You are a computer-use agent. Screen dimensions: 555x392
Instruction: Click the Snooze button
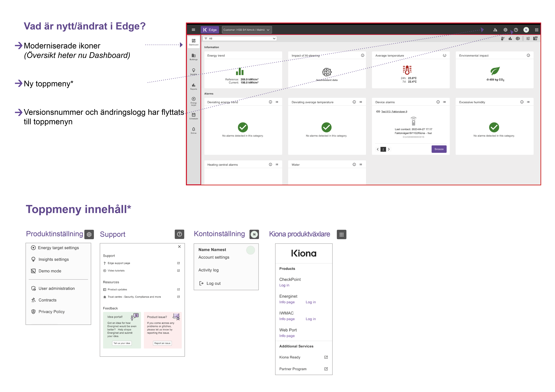point(439,149)
